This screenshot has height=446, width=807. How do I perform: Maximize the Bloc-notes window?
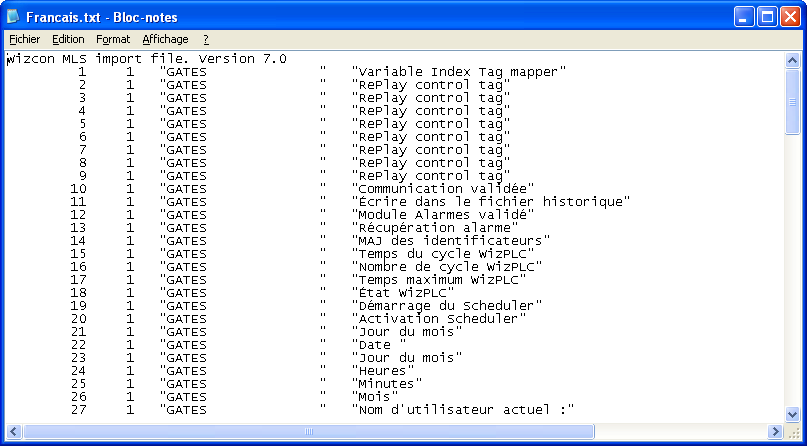[x=767, y=17]
